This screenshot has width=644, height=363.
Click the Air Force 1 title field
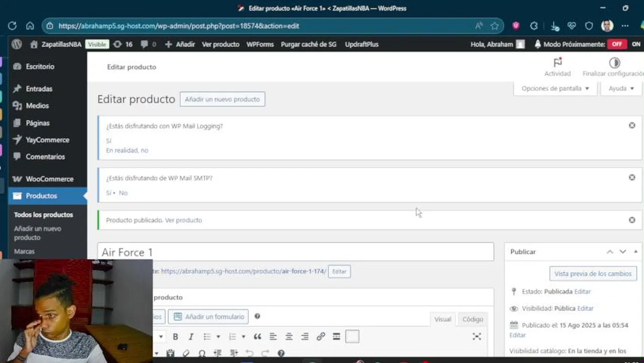pos(295,252)
